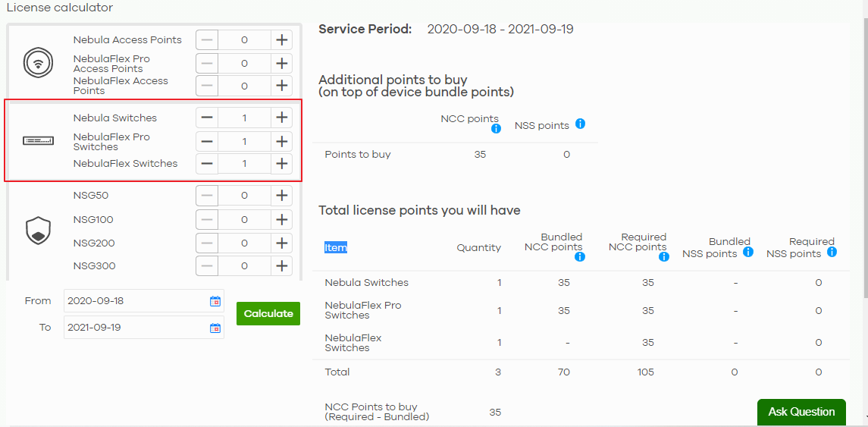Increase NSG50 quantity with plus

click(x=282, y=195)
